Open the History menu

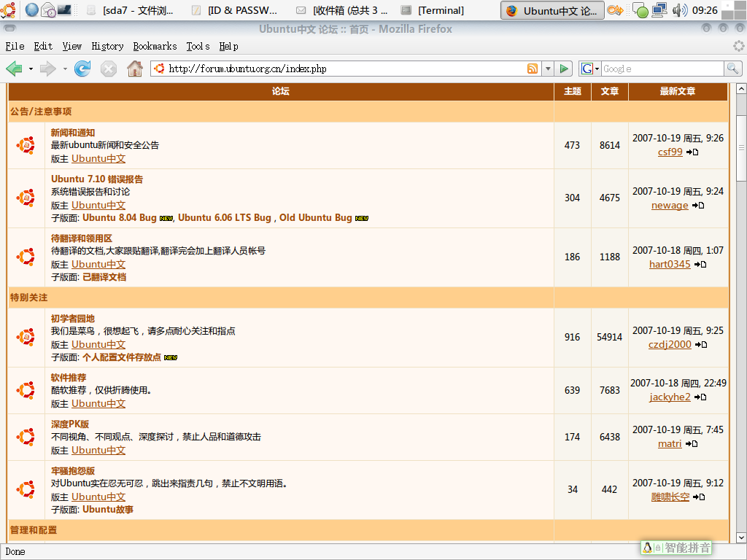tap(107, 46)
